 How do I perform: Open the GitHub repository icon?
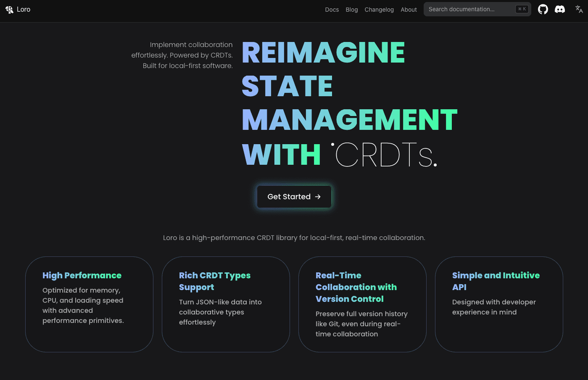point(543,9)
